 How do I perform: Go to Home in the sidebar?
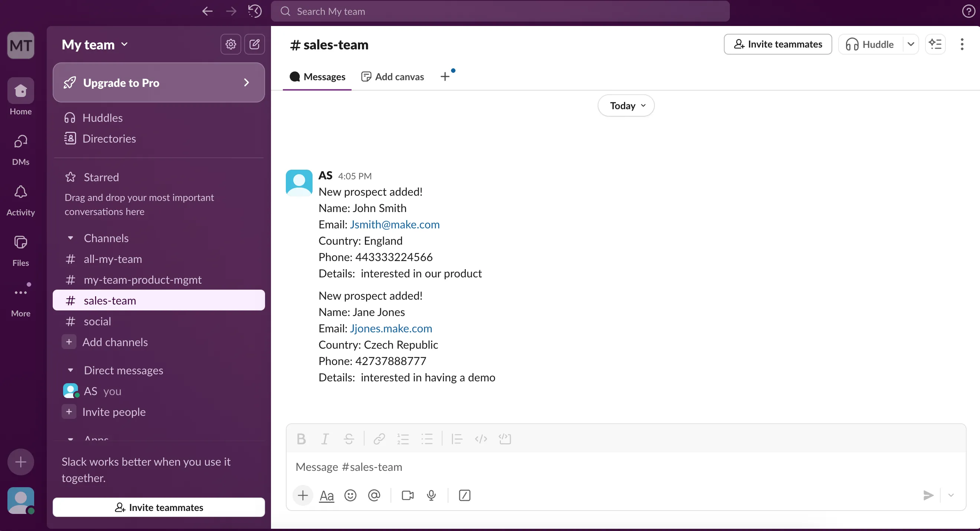click(20, 97)
